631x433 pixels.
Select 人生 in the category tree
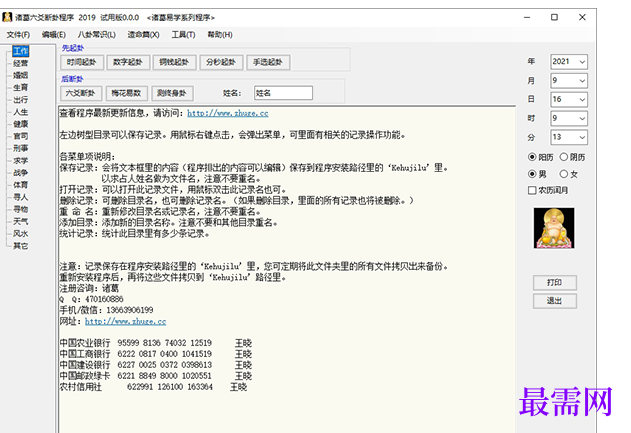click(x=21, y=112)
